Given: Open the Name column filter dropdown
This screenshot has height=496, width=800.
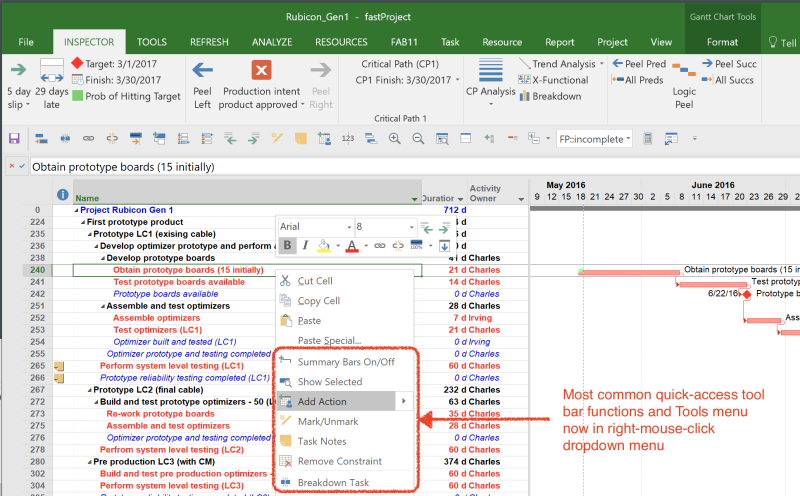Looking at the screenshot, I should click(x=414, y=199).
